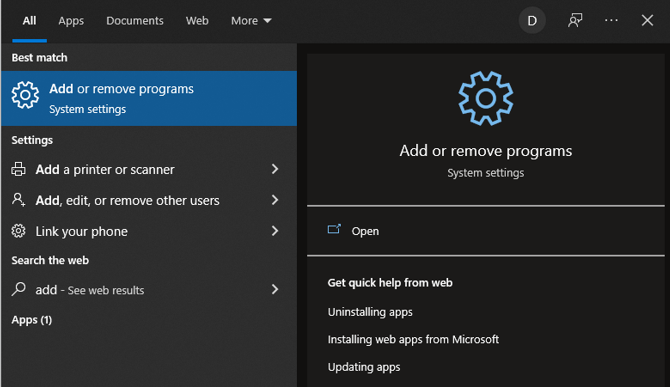Select add - See web results entry

[149, 290]
